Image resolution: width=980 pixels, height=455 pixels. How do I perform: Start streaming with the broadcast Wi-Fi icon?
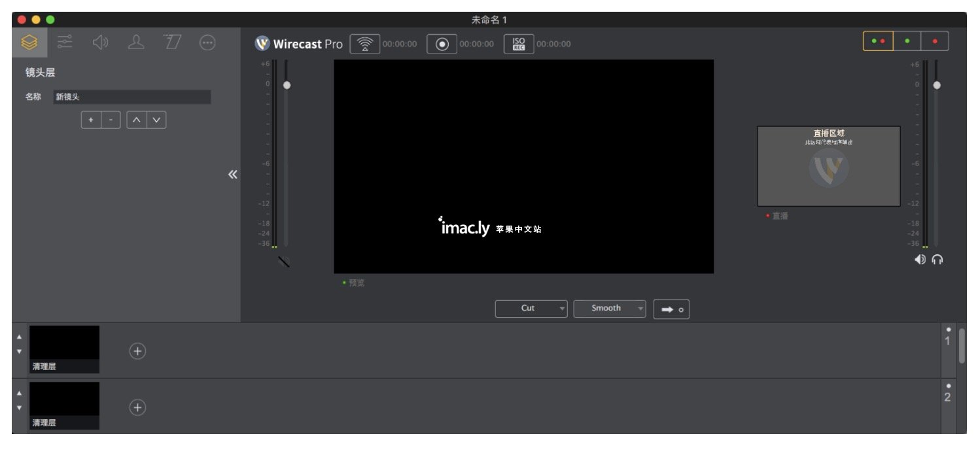point(364,44)
